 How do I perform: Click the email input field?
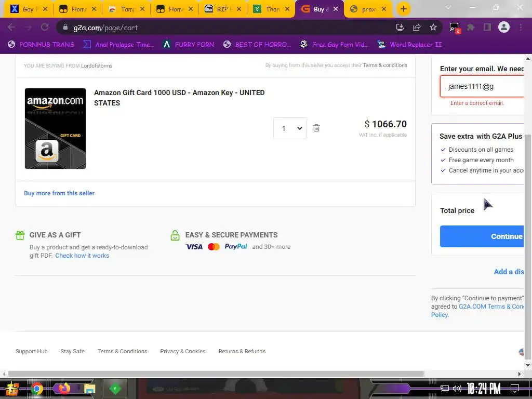coord(482,87)
